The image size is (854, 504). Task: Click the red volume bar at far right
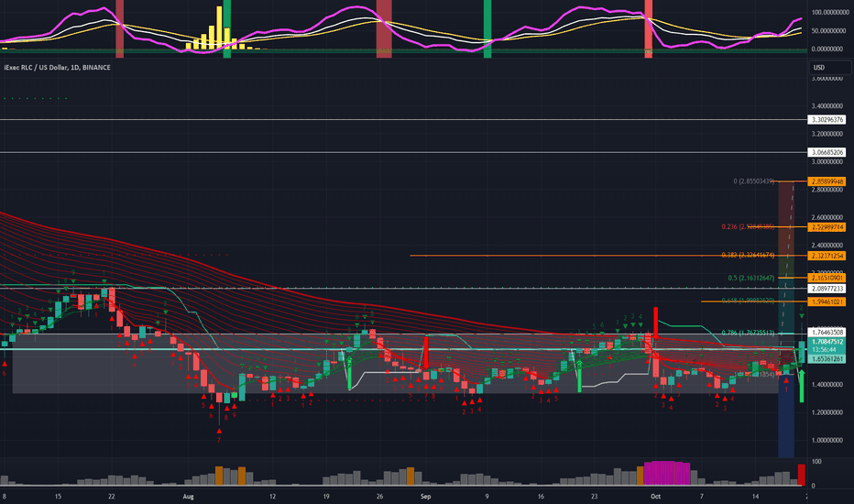801,475
